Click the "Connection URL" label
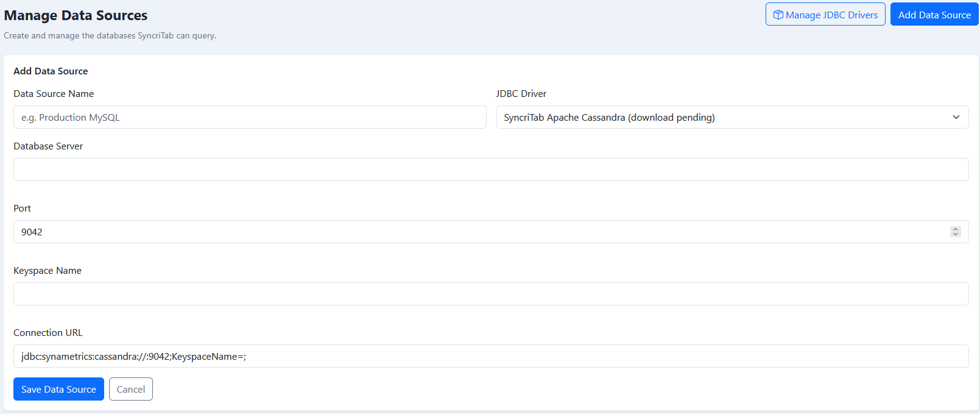The image size is (980, 414). click(x=48, y=332)
